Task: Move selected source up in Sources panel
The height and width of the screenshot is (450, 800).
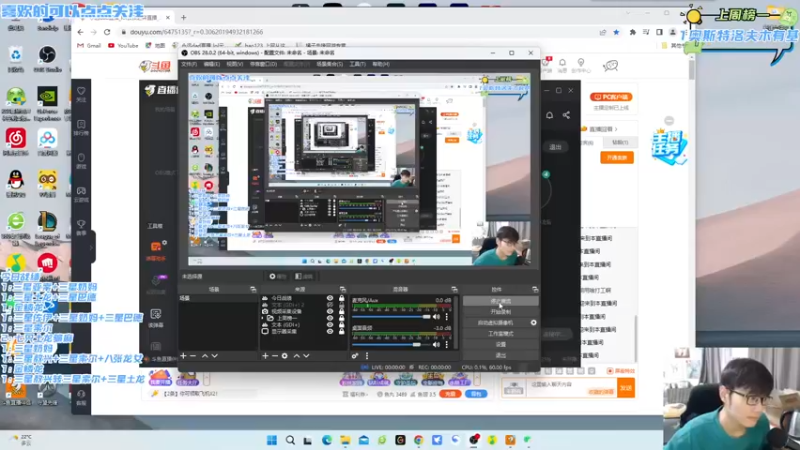Action: pyautogui.click(x=296, y=356)
